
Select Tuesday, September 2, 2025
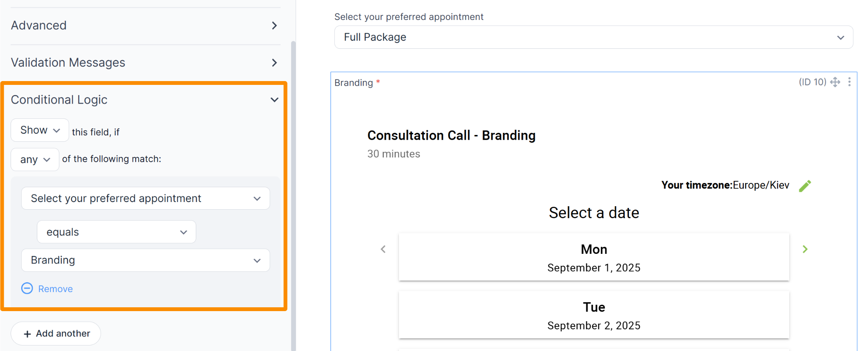point(593,315)
